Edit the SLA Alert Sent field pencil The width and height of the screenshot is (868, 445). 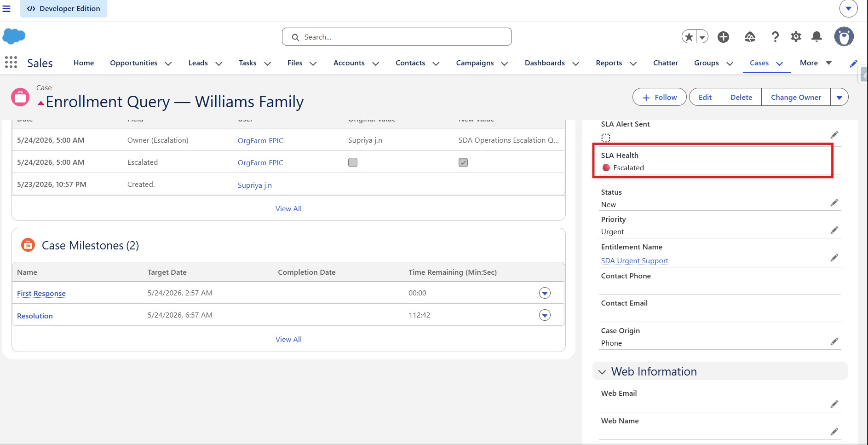(x=834, y=135)
